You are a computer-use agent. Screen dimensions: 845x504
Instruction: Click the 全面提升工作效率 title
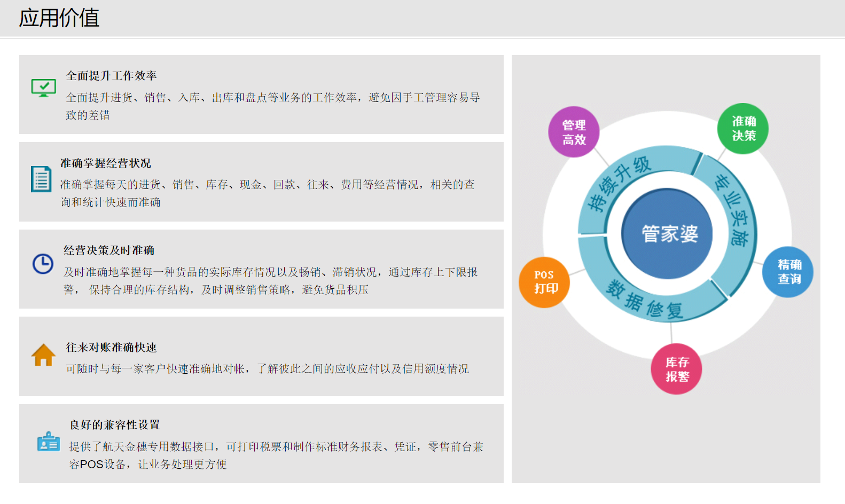[x=111, y=76]
